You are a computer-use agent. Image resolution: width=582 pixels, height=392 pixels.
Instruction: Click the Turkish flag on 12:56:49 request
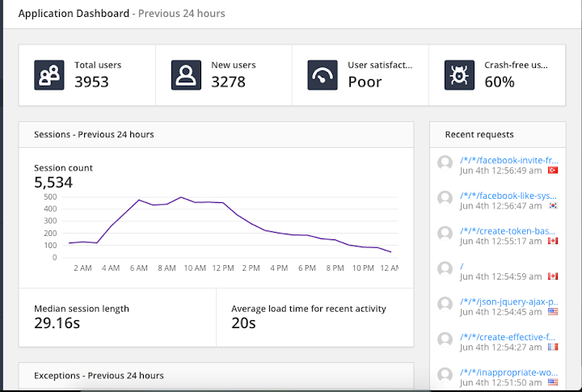(x=553, y=171)
